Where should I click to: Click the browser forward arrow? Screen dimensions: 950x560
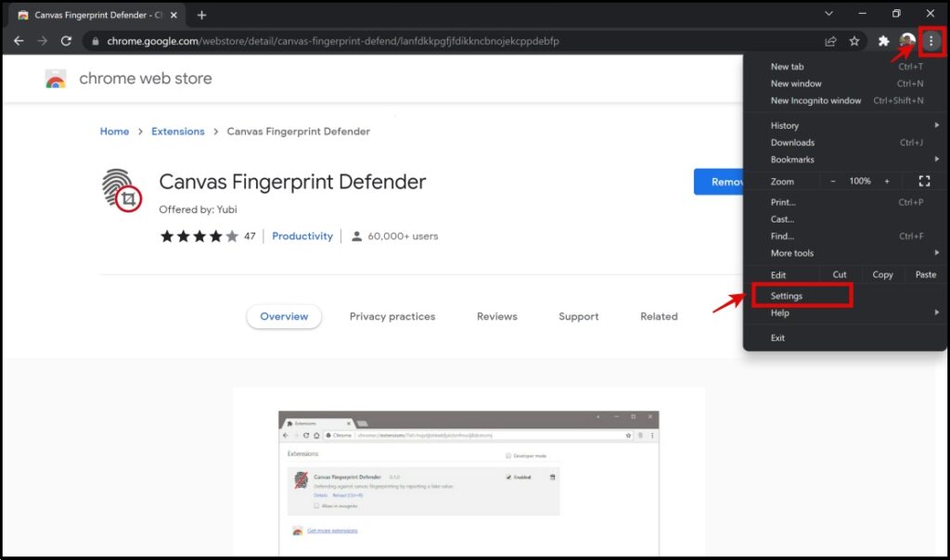coord(43,41)
